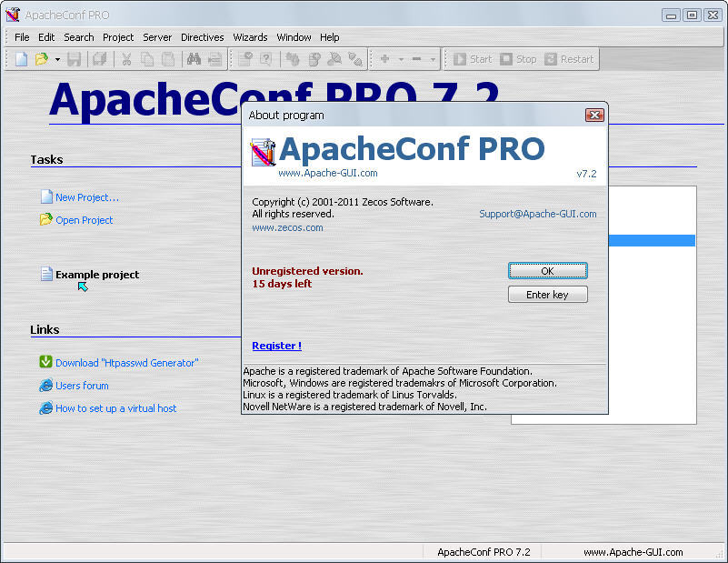The height and width of the screenshot is (563, 728).
Task: Open How to set up a virtual host
Action: 116,408
